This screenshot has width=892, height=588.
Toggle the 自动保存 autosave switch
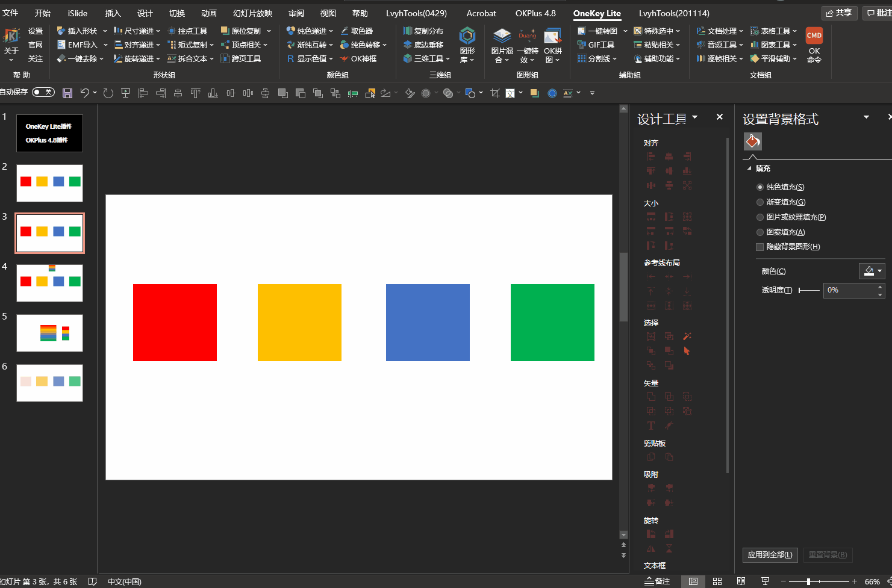43,92
